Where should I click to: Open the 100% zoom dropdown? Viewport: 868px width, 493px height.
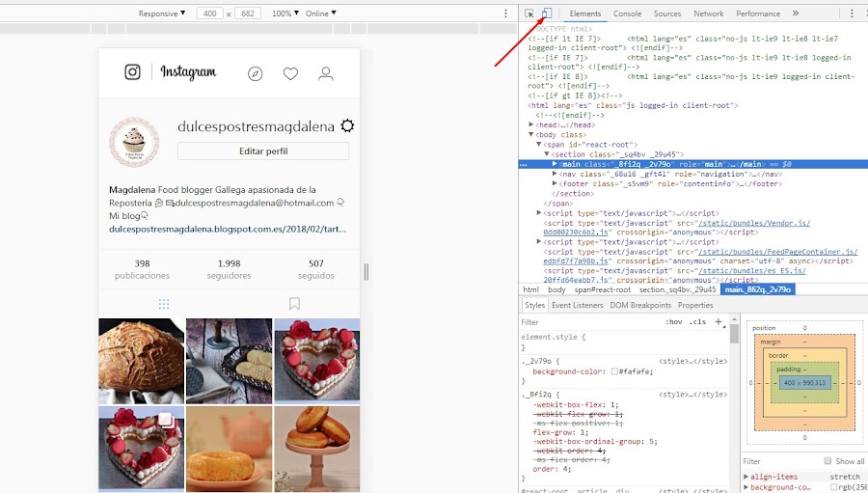[285, 14]
